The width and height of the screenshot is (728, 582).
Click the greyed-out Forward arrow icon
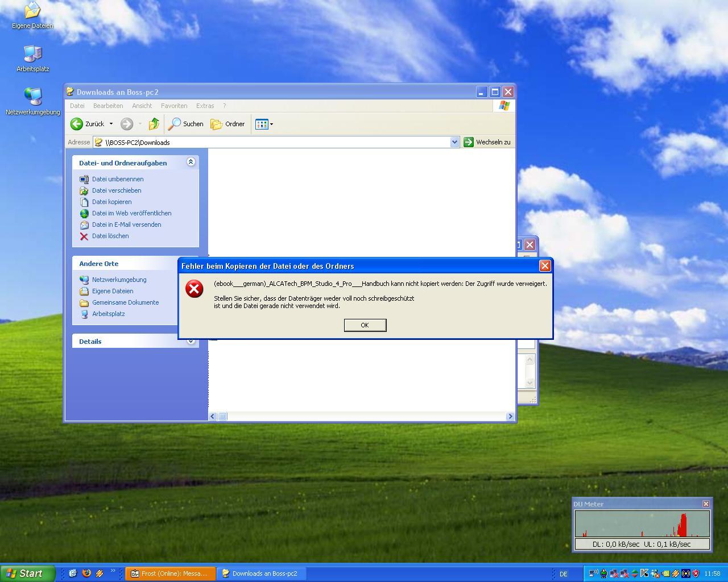point(127,124)
